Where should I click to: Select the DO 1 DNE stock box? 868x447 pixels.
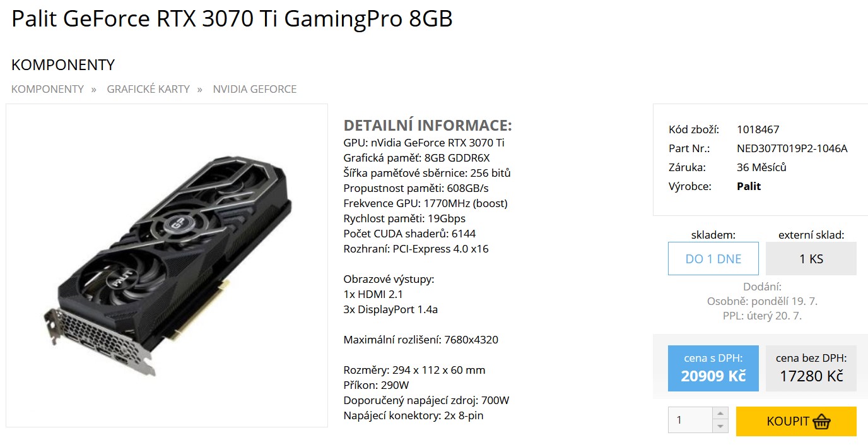click(713, 259)
